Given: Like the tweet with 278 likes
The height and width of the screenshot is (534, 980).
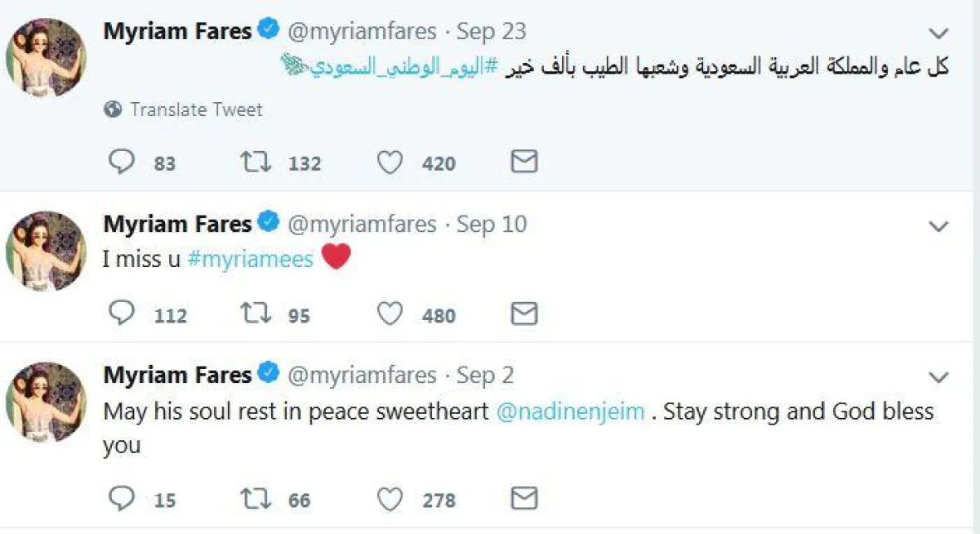Looking at the screenshot, I should [x=390, y=498].
